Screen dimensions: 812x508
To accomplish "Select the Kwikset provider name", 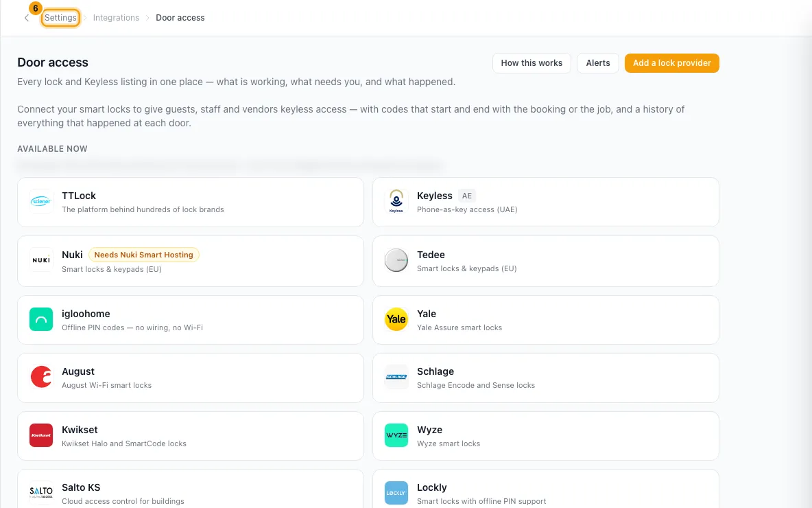I will point(80,430).
